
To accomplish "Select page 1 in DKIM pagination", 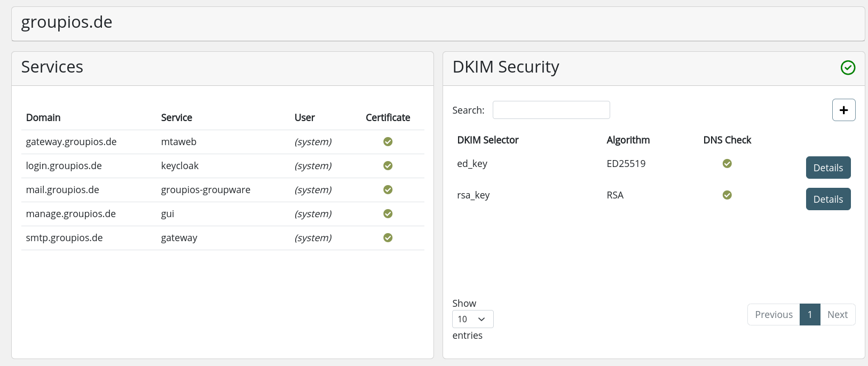I will [x=810, y=314].
